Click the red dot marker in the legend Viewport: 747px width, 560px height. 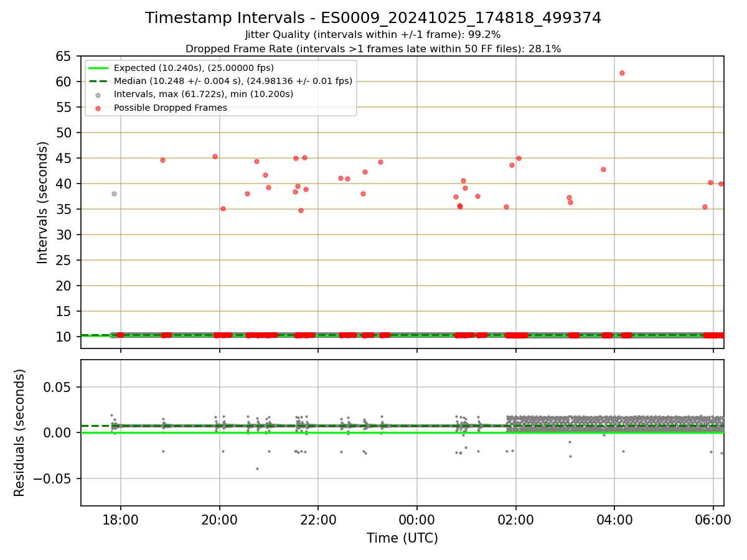pos(98,108)
